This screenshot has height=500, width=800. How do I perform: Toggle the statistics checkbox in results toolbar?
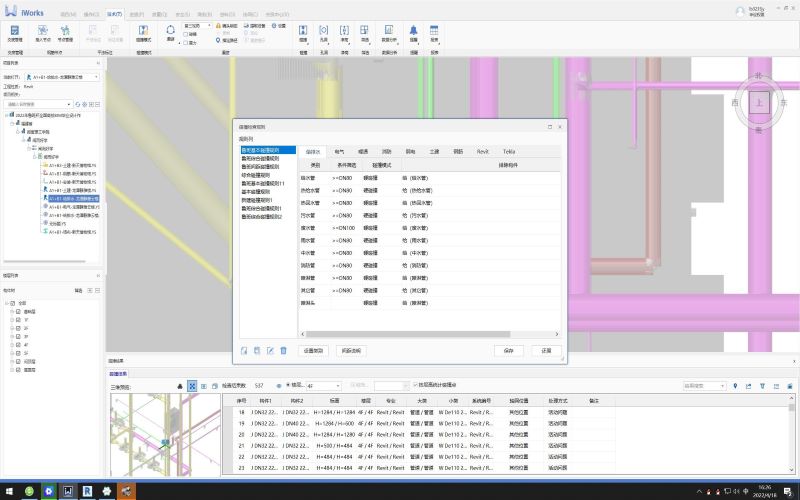click(415, 385)
